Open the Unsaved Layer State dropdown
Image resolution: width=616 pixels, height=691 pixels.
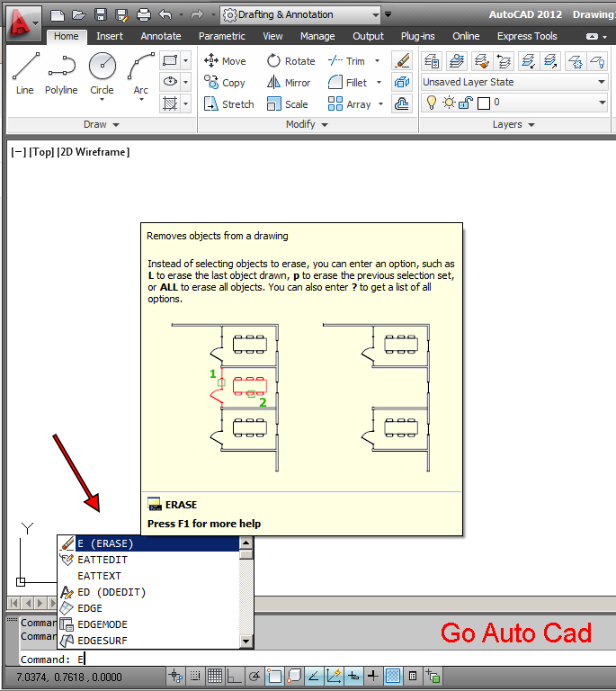coord(602,82)
